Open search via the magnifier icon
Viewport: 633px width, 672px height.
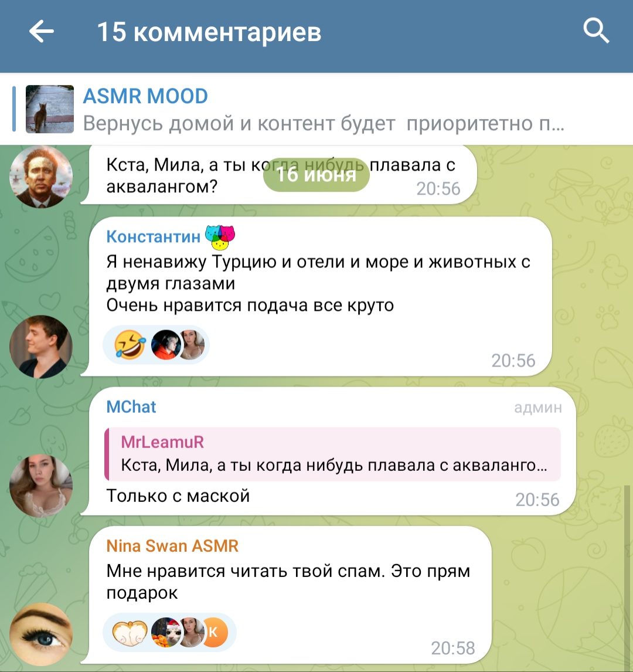pyautogui.click(x=596, y=31)
